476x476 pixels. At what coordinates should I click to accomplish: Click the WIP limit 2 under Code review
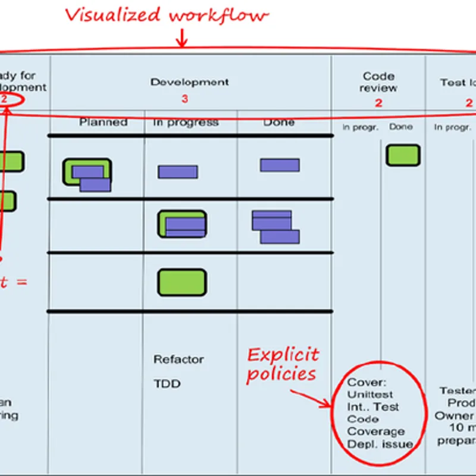click(x=378, y=103)
